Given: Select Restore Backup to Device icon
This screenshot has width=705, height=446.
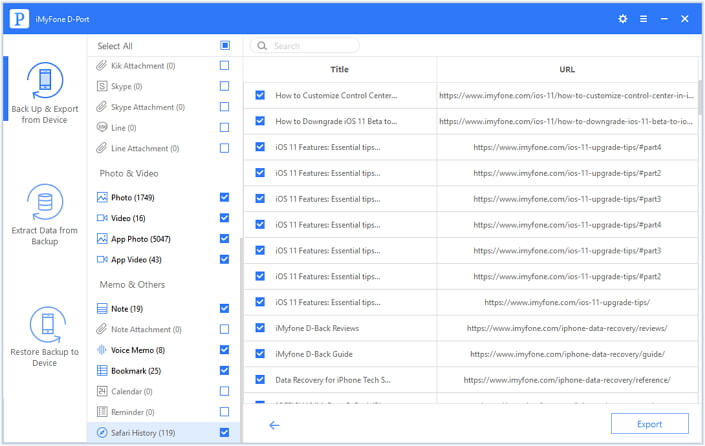Looking at the screenshot, I should coord(47,324).
